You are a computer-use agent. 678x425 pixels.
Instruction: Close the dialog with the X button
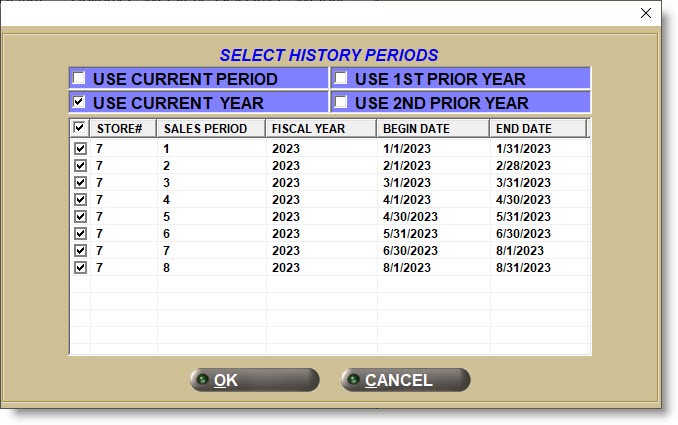pos(646,13)
